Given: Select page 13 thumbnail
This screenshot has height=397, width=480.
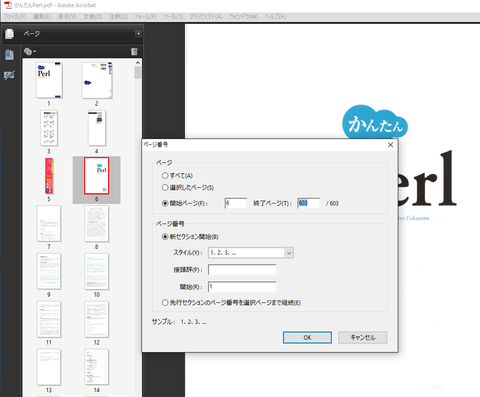Looking at the screenshot, I should (49, 367).
